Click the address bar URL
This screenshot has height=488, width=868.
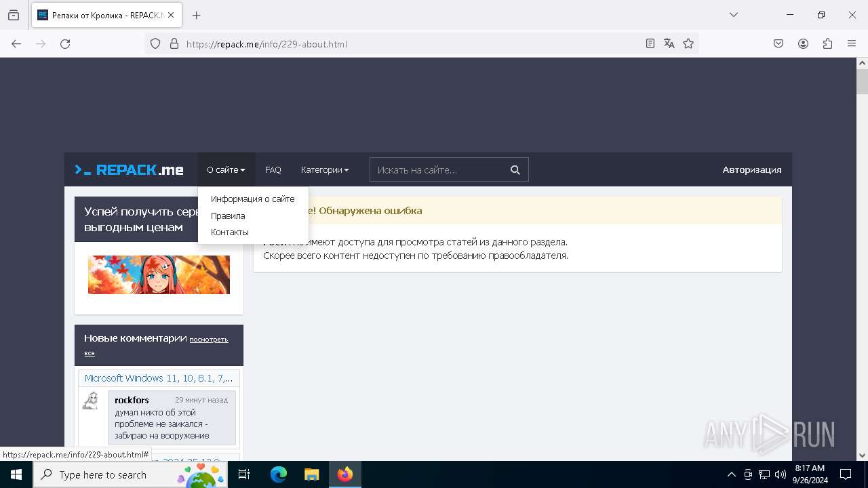267,44
